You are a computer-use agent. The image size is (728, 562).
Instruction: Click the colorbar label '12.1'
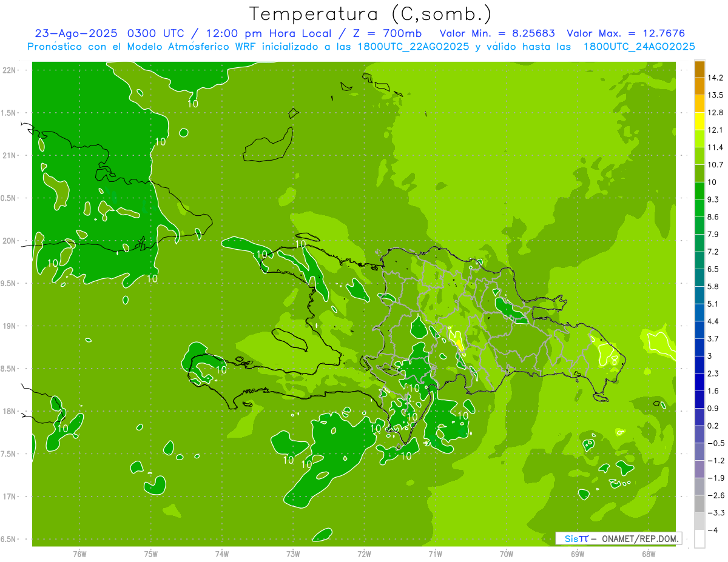click(x=716, y=130)
